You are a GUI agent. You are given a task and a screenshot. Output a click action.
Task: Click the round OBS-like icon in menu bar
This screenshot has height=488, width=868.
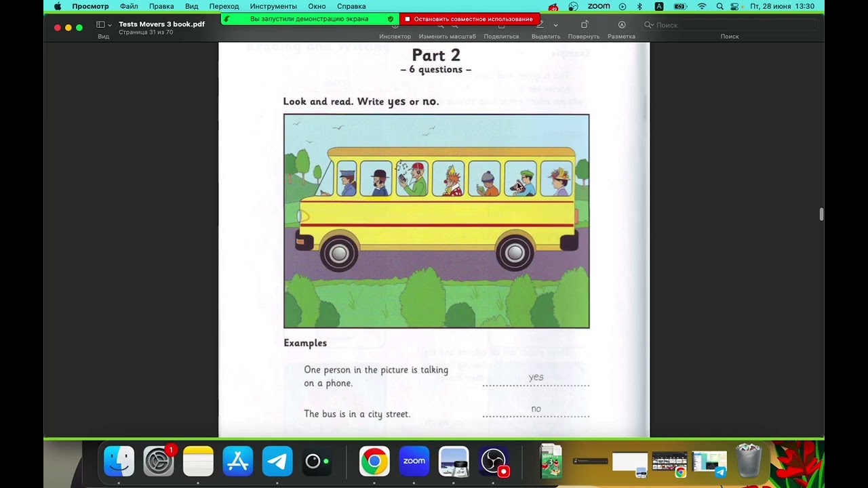click(574, 6)
